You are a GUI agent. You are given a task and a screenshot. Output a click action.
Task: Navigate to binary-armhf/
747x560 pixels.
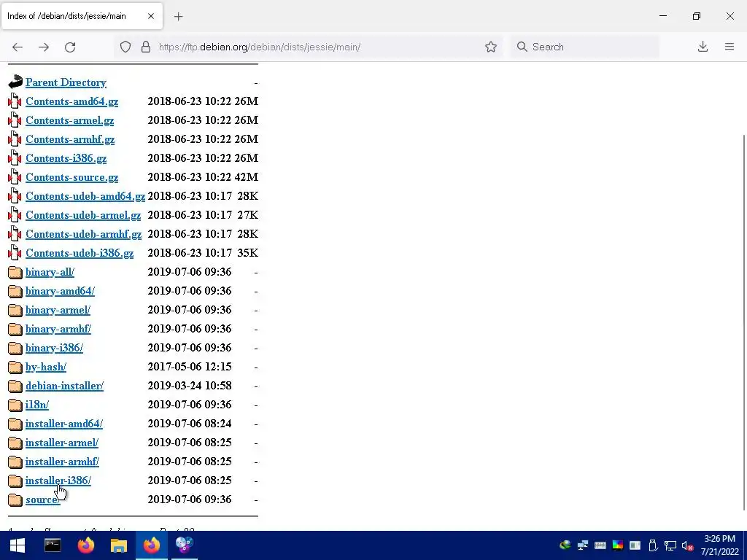coord(58,329)
